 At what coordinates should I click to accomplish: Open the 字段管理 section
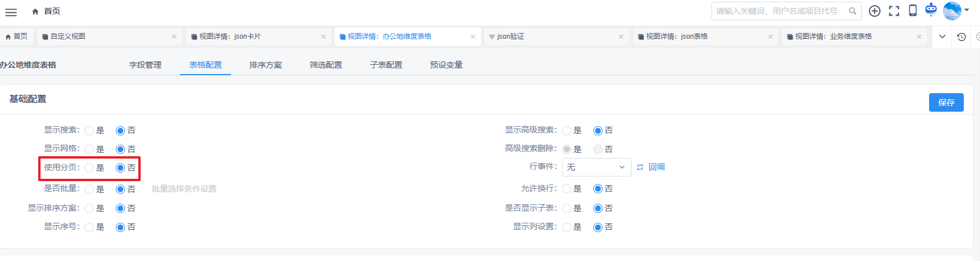145,65
